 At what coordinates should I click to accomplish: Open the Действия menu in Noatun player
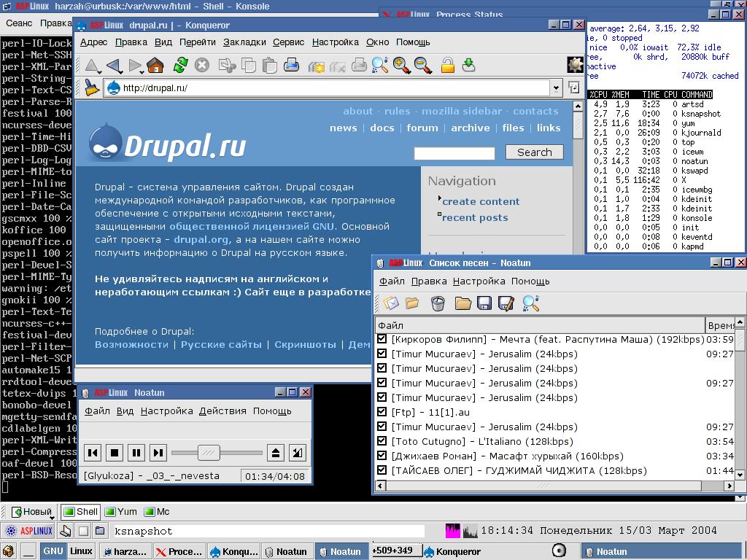coord(222,411)
